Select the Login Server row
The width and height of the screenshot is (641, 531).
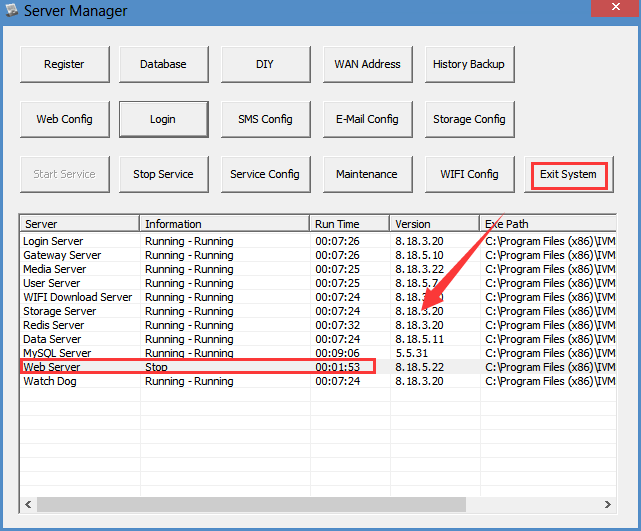coord(318,241)
